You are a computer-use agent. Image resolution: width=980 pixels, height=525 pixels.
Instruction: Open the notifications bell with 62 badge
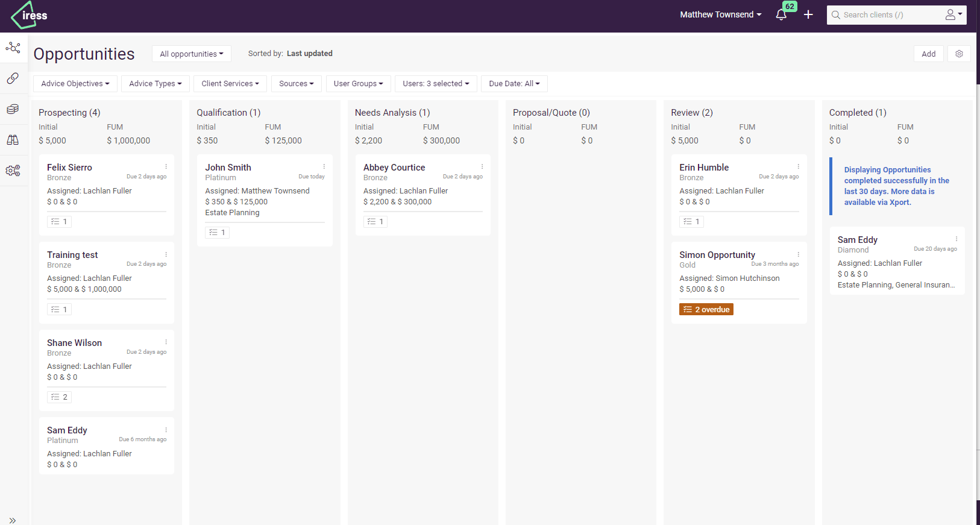point(781,15)
